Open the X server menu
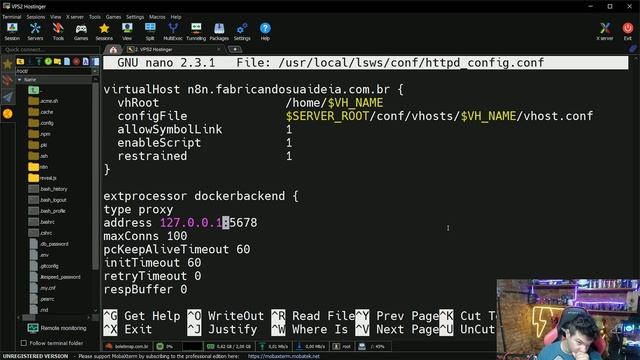 pos(75,17)
